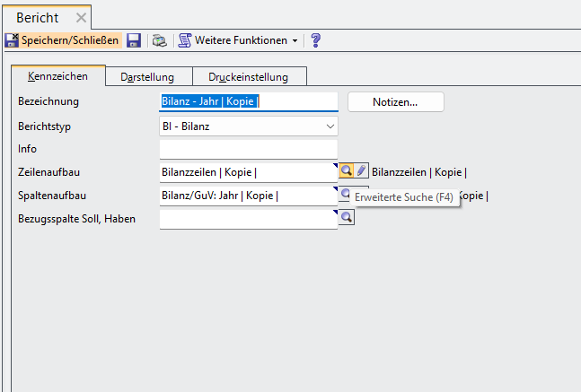Image resolution: width=581 pixels, height=392 pixels.
Task: Select the Bericht document tab
Action: coord(38,17)
